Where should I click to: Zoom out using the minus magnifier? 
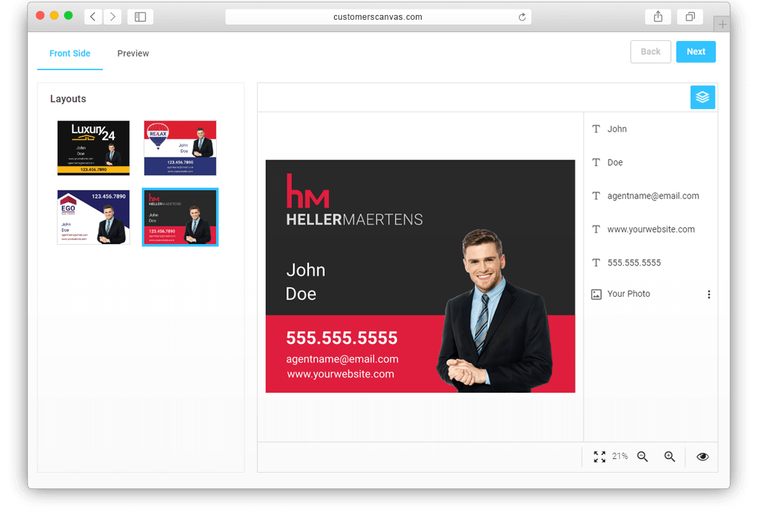[642, 457]
